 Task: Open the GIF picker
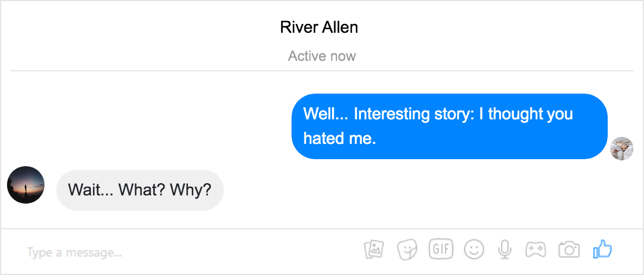[440, 249]
